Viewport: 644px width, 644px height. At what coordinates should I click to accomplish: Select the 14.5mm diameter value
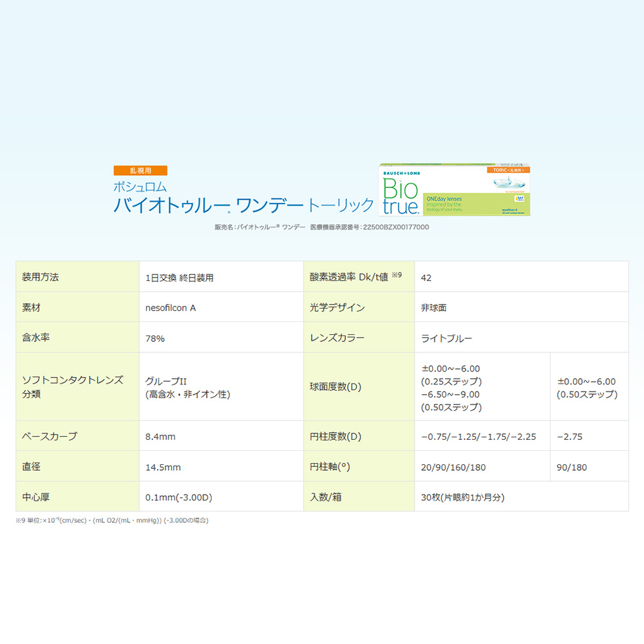tap(163, 468)
